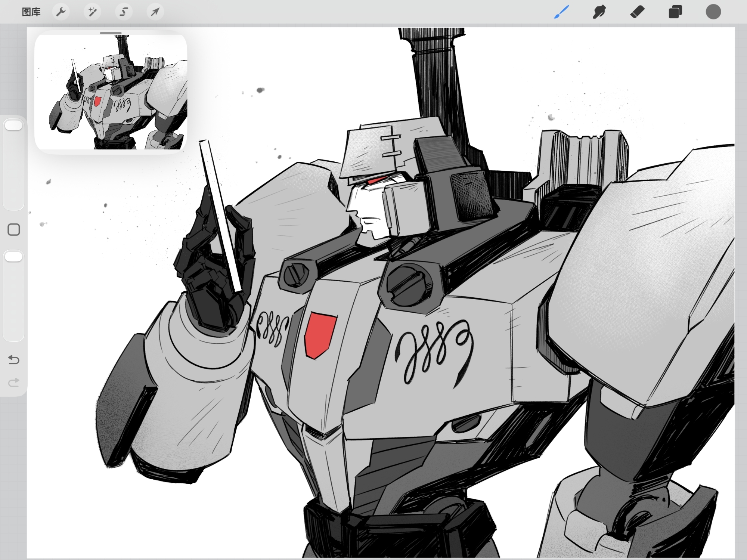This screenshot has width=747, height=560.
Task: Tap the brush size slider handle
Action: coord(14,126)
